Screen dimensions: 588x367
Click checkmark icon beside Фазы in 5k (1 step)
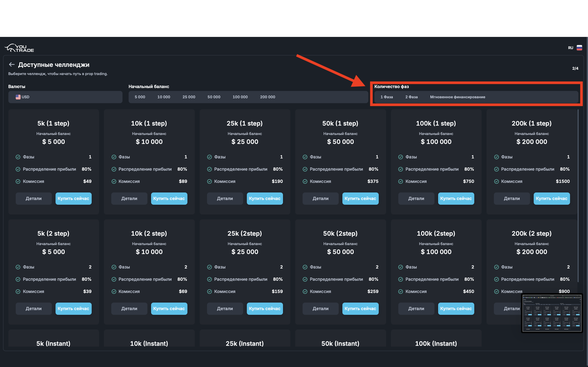[18, 157]
